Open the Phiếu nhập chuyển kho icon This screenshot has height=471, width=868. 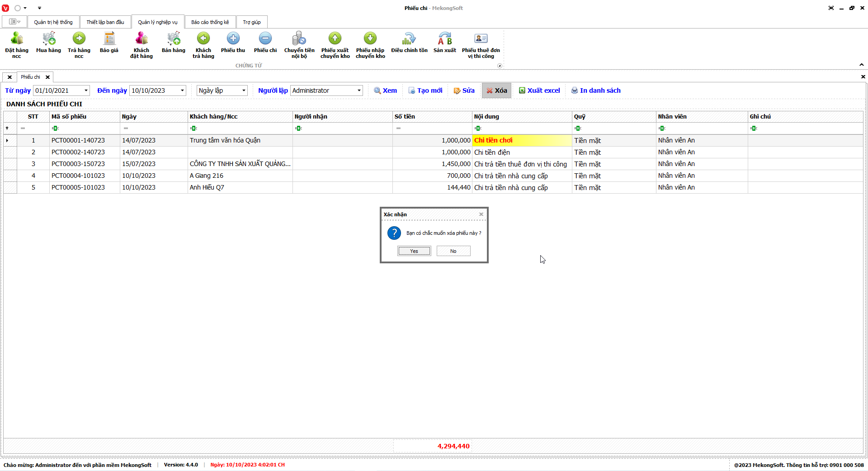pos(370,45)
